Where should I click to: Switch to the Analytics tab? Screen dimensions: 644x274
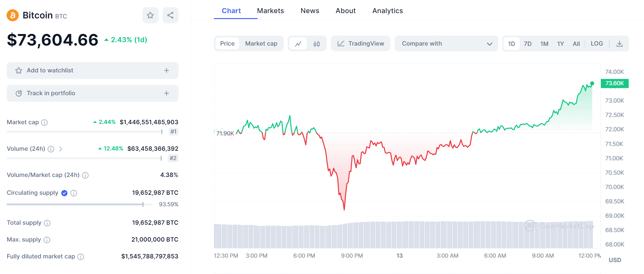[387, 11]
